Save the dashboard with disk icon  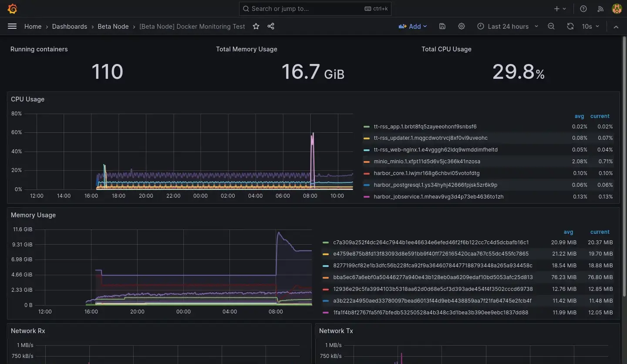(442, 27)
